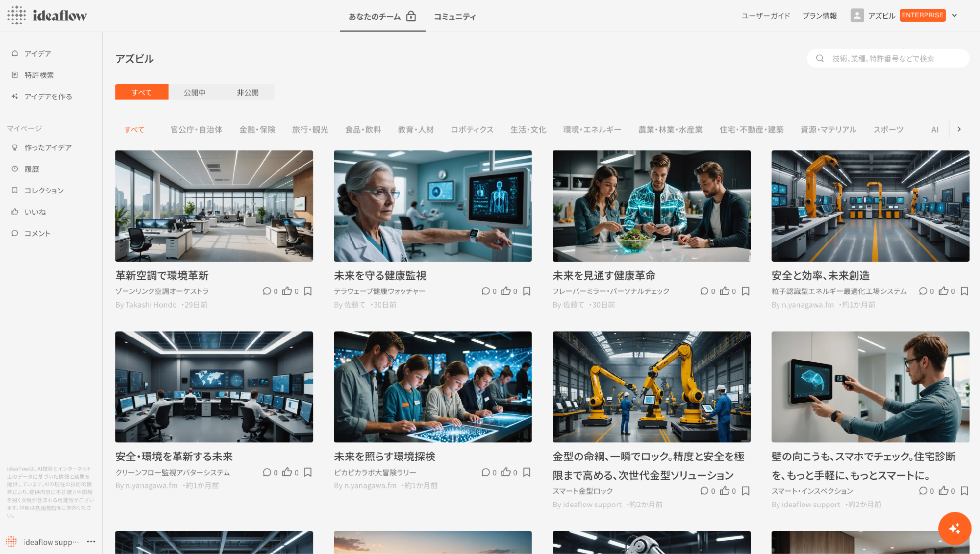Open 特許検索 from the sidebar

[x=39, y=75]
